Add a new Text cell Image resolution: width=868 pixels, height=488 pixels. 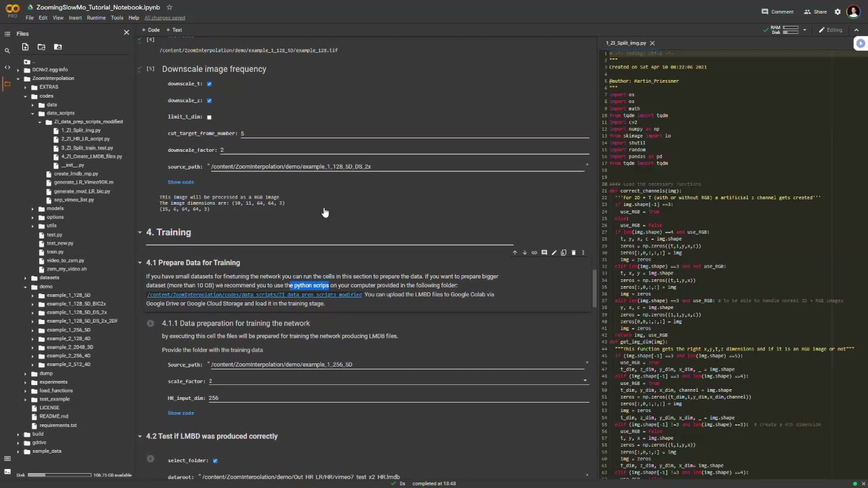174,30
